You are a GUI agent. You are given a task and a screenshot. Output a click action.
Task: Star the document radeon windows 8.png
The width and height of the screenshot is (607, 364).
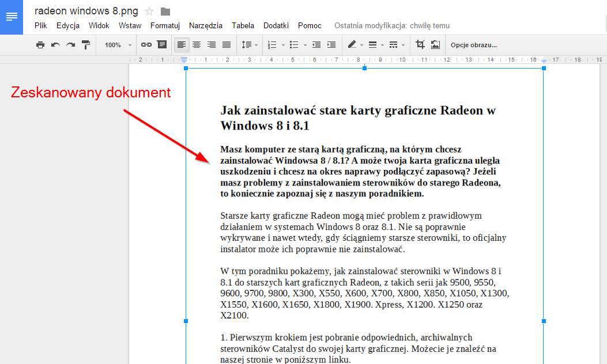point(149,12)
